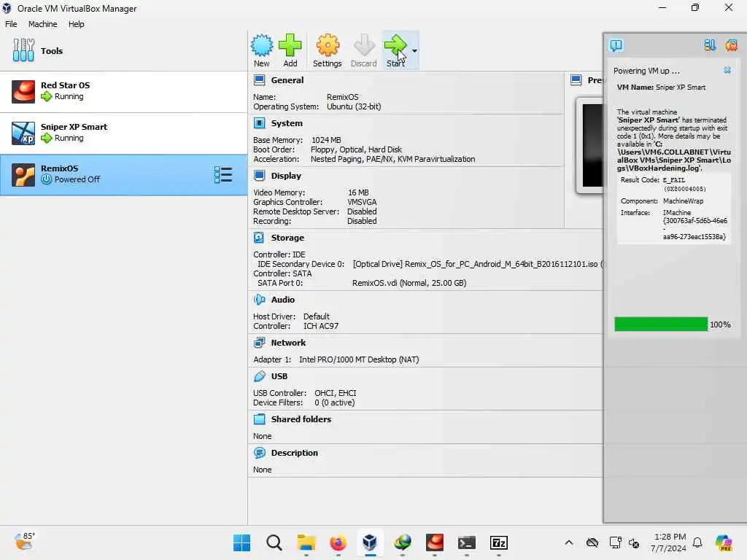Click the System section header
747x560 pixels.
(x=286, y=122)
